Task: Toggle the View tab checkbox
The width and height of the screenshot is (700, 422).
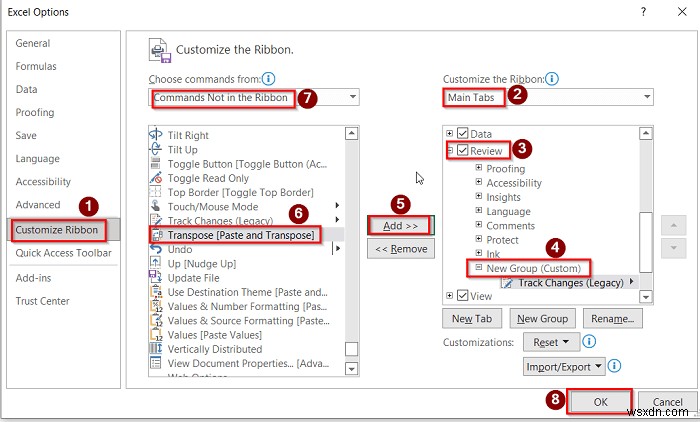Action: pyautogui.click(x=462, y=295)
